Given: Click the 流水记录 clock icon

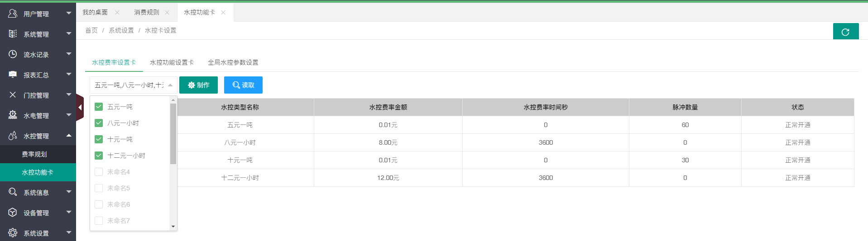Looking at the screenshot, I should [13, 54].
